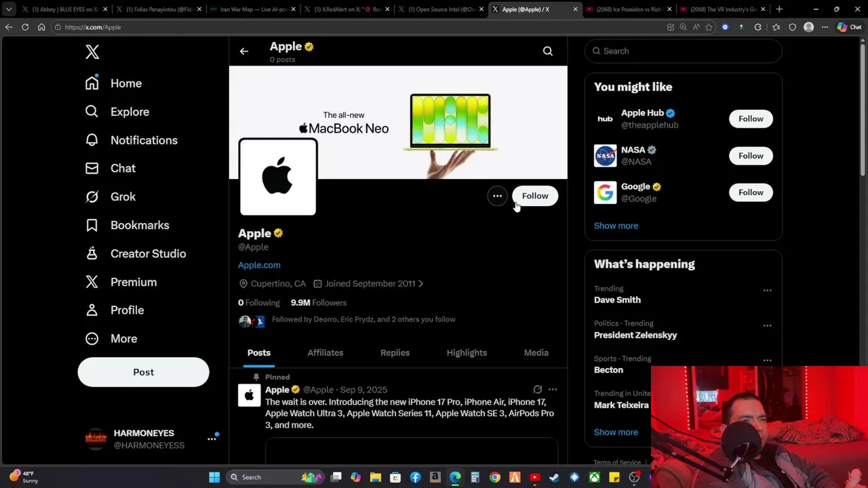Open the More menu in the sidebar

(x=111, y=338)
